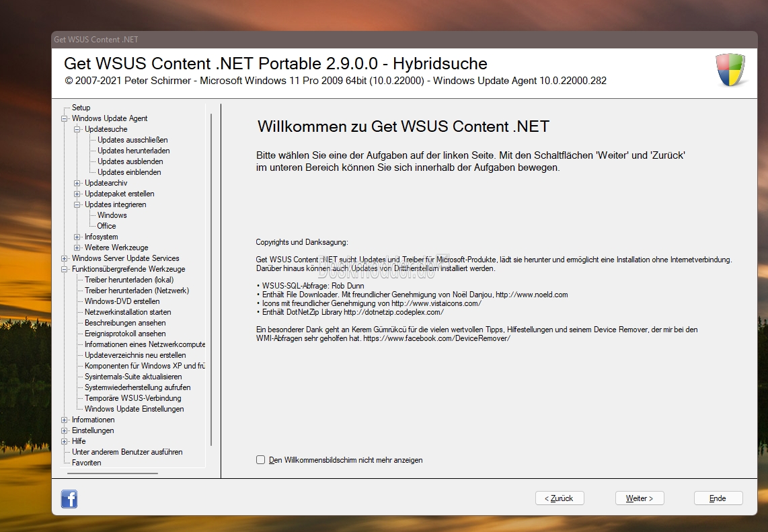This screenshot has width=768, height=532.
Task: Select 'Updates herunterladen' tree item
Action: pyautogui.click(x=133, y=151)
